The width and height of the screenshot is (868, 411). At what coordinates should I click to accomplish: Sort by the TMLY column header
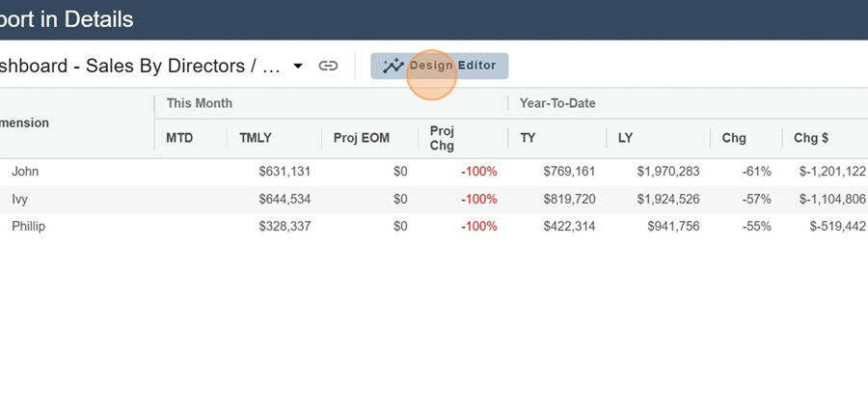click(257, 138)
